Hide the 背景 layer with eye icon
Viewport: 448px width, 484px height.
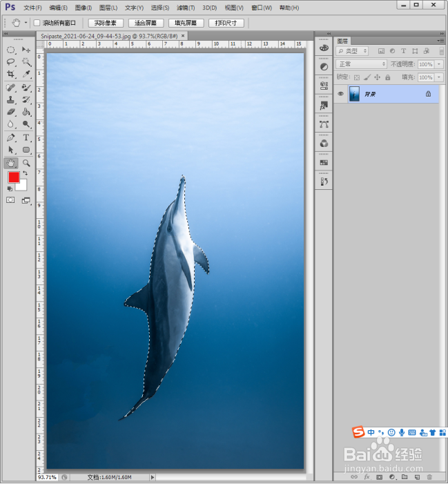(x=340, y=94)
